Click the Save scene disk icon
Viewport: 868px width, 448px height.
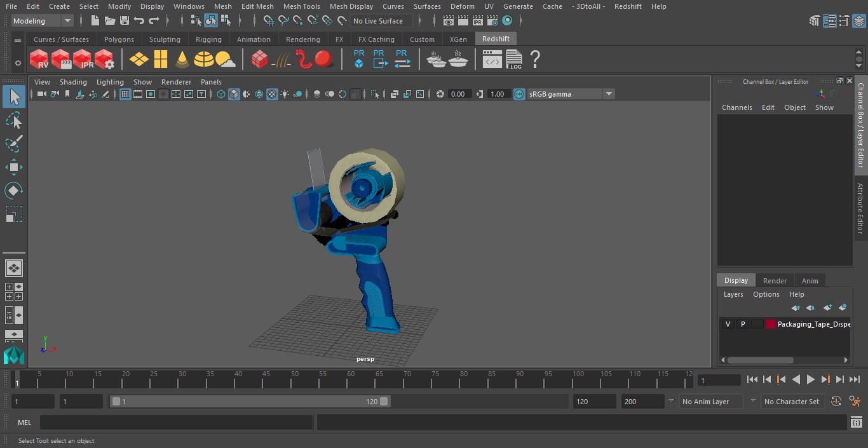pyautogui.click(x=125, y=21)
